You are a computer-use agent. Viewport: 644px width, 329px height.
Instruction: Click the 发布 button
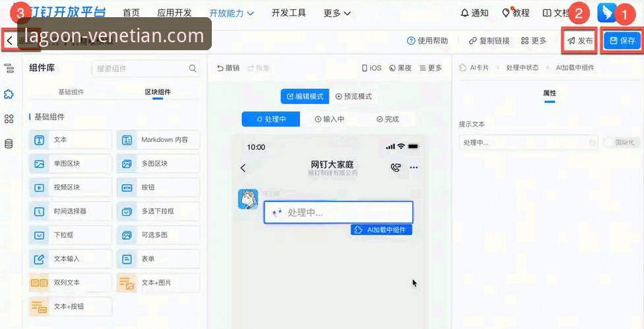580,41
